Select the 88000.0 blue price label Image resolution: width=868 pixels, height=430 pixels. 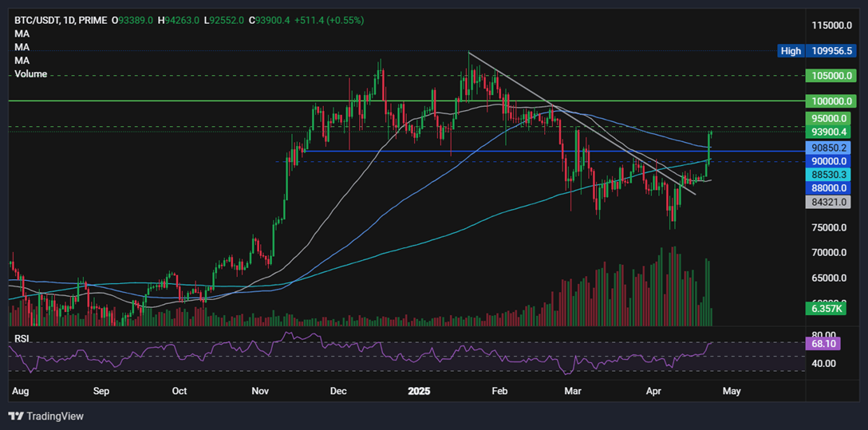click(x=828, y=188)
